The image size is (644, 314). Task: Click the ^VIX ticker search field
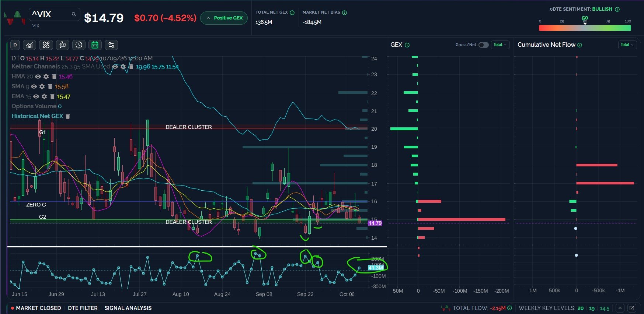pyautogui.click(x=54, y=14)
